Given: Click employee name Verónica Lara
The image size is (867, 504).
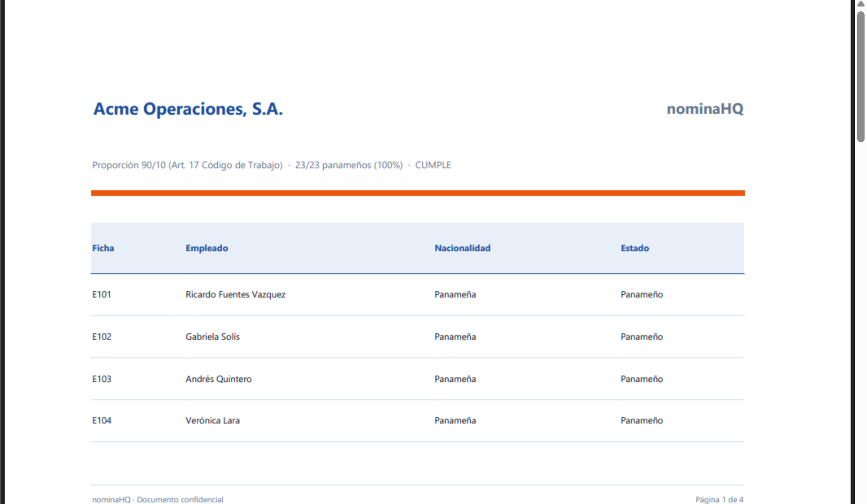Looking at the screenshot, I should (x=213, y=420).
